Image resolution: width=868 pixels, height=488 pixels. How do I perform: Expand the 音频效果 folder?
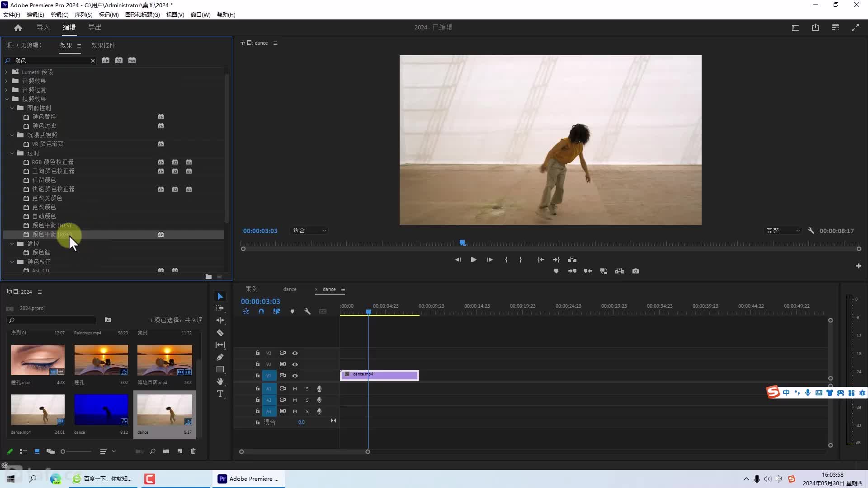(x=6, y=81)
